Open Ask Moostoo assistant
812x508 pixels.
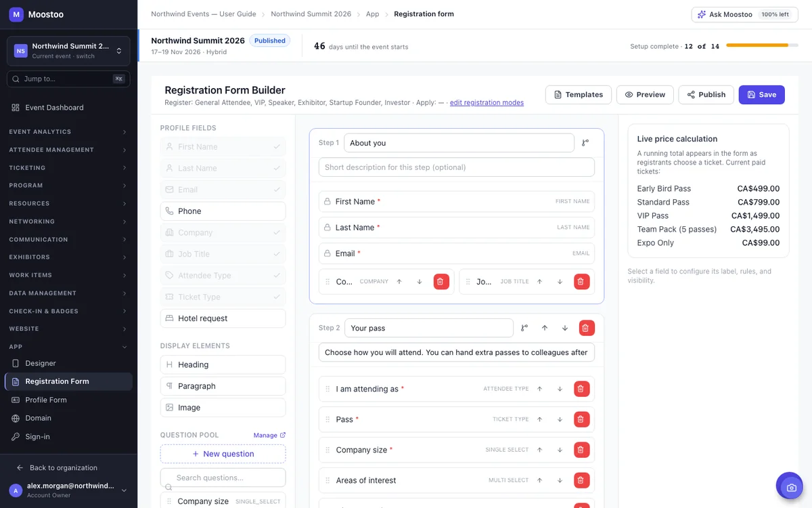[x=745, y=14]
